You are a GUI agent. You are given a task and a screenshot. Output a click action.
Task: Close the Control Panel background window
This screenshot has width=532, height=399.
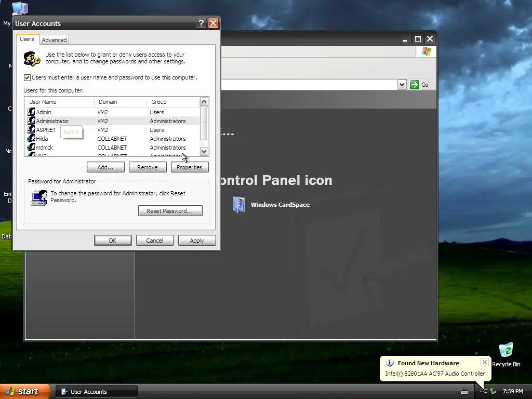coord(430,39)
